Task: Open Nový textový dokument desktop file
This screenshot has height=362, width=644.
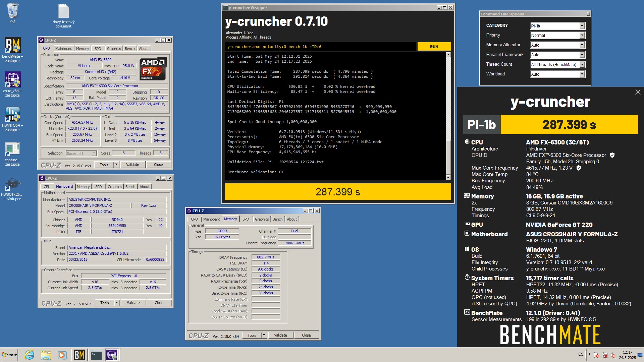Action: (x=63, y=16)
